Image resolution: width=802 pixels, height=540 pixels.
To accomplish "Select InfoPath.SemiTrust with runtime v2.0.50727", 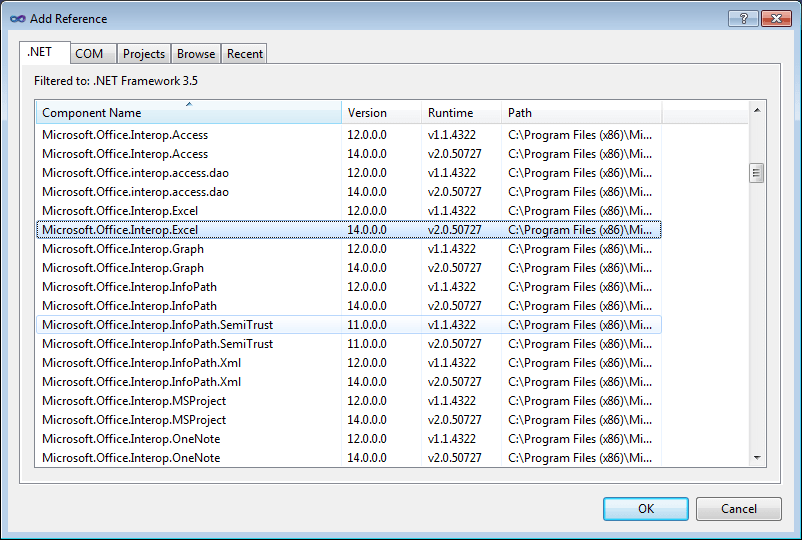I will click(349, 344).
